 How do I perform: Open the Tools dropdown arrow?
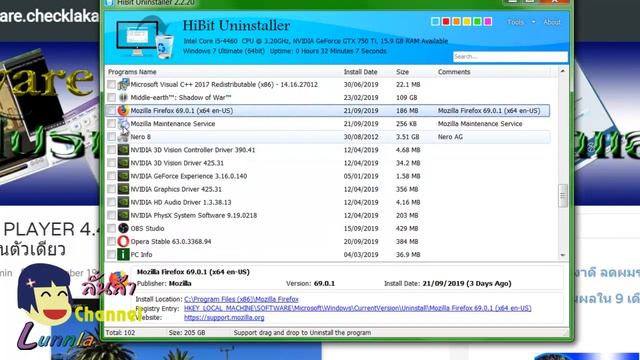(x=533, y=22)
